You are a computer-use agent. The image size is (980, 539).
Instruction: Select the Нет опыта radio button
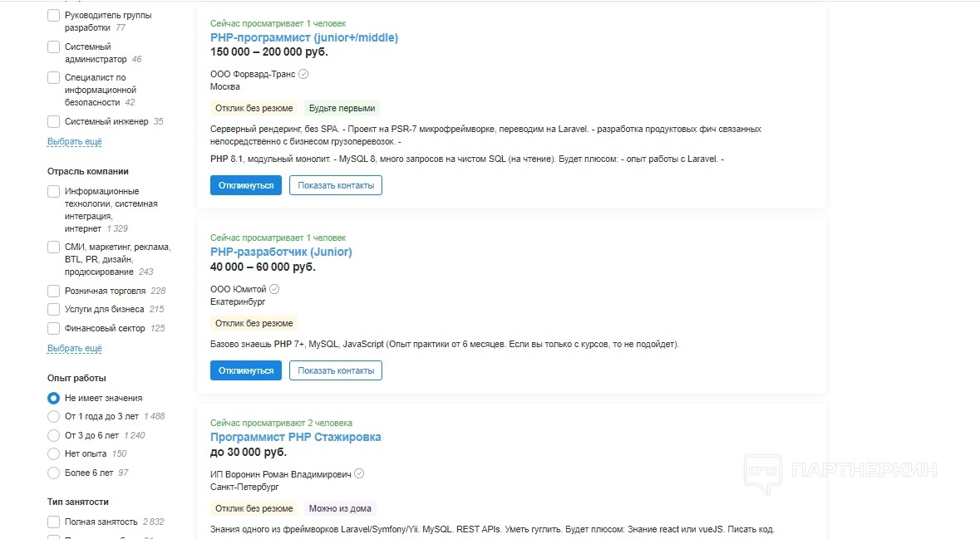pyautogui.click(x=54, y=454)
